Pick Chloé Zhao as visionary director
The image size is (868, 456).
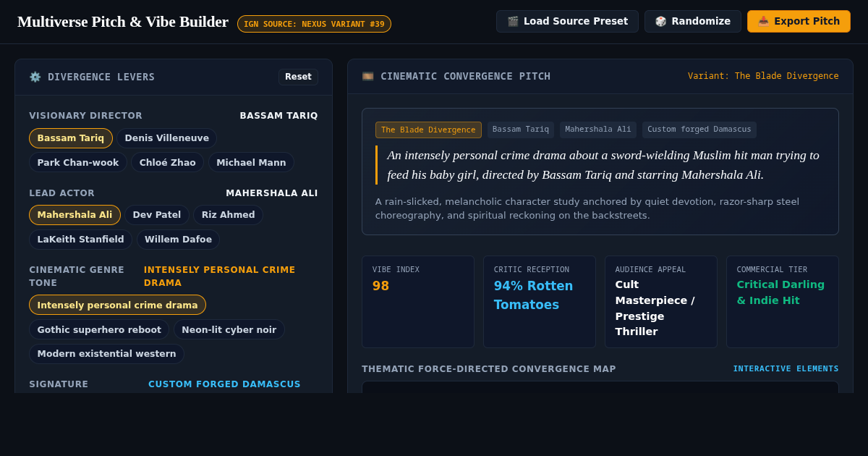coord(168,162)
